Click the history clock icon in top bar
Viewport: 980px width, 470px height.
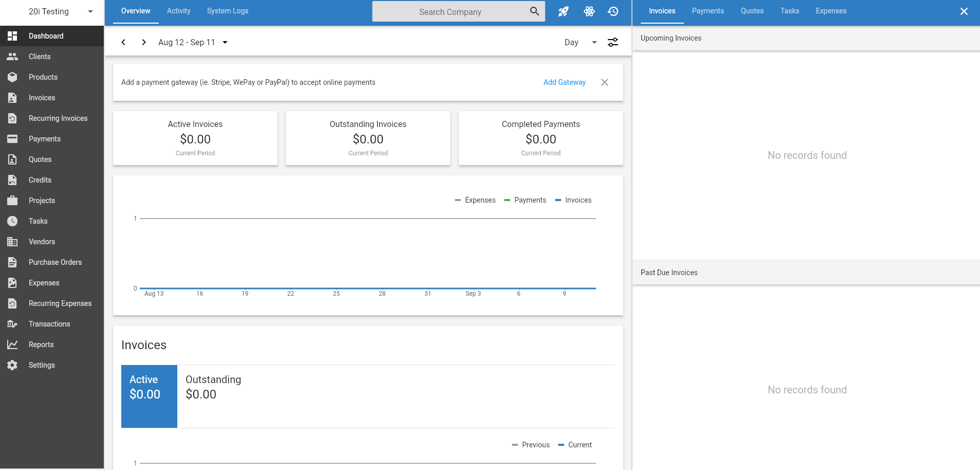pyautogui.click(x=613, y=11)
